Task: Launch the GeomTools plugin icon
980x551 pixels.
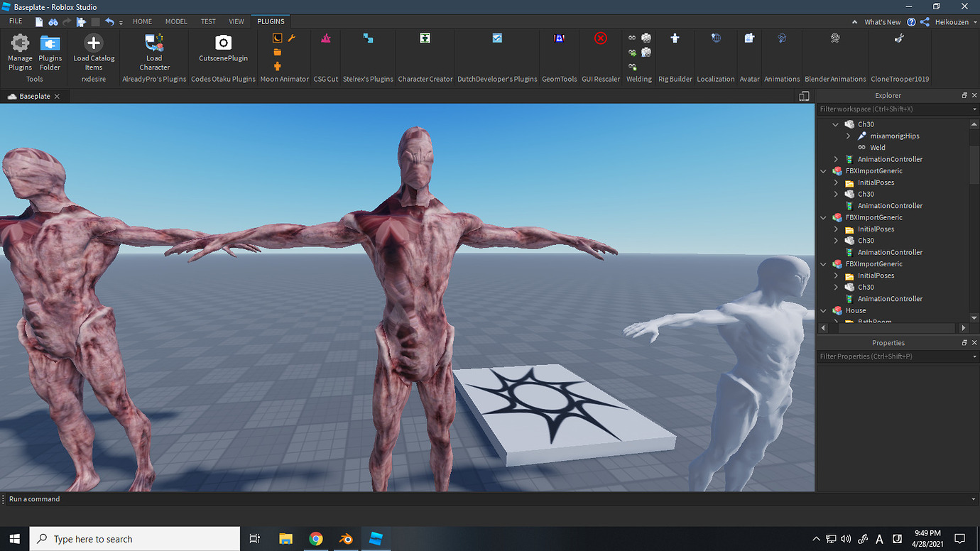Action: tap(559, 38)
